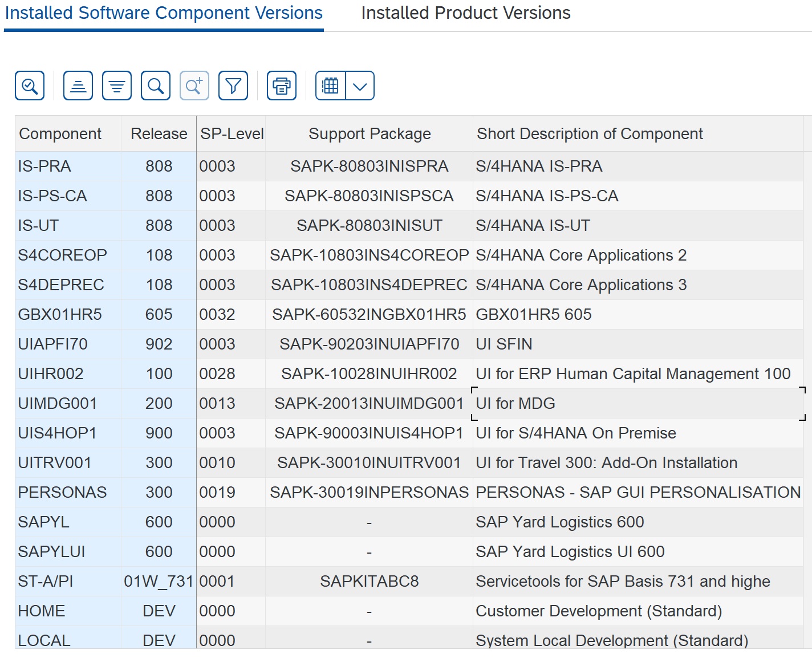Select the PERSONAS component cell
812x662 pixels.
(x=68, y=492)
